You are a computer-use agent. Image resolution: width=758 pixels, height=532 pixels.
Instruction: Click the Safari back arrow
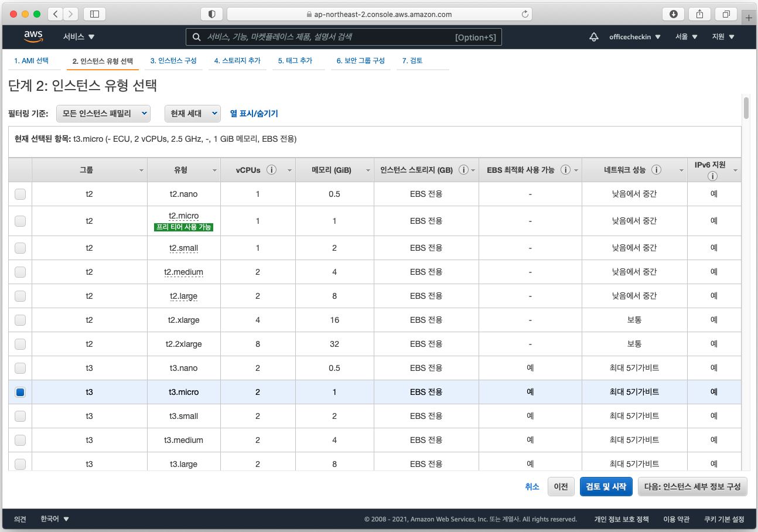[56, 14]
